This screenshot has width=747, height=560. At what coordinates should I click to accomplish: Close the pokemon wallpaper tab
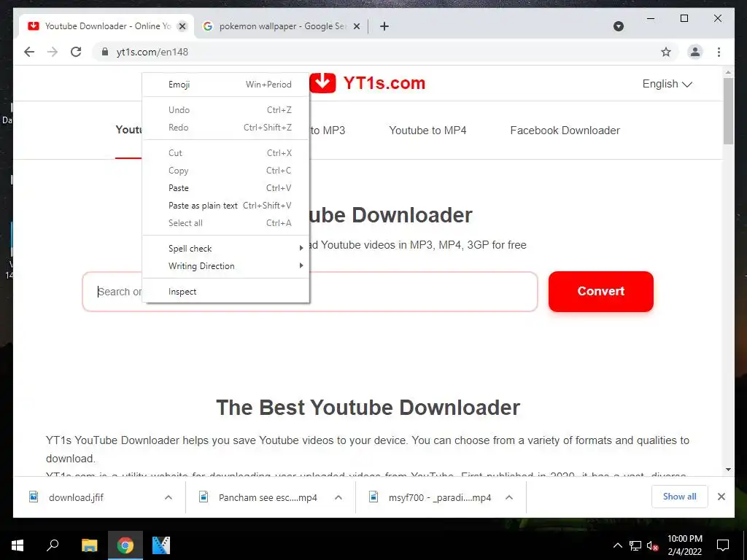pyautogui.click(x=356, y=27)
